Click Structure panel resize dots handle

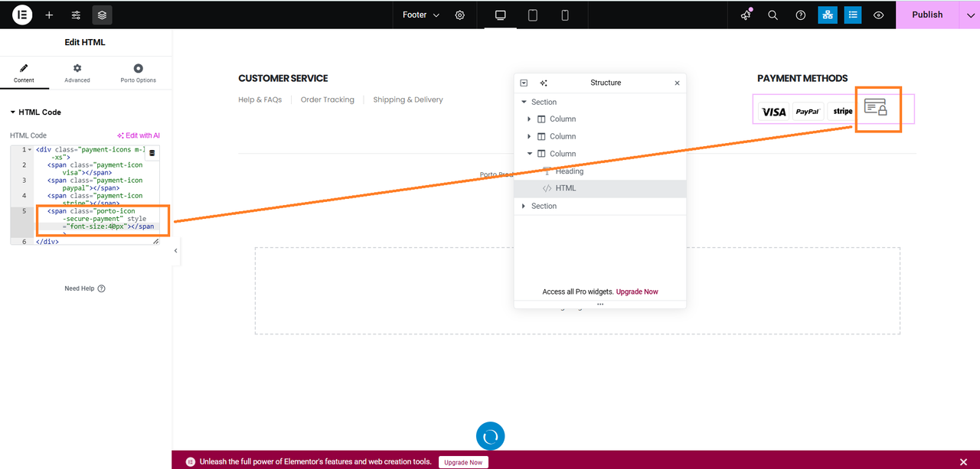click(x=600, y=305)
